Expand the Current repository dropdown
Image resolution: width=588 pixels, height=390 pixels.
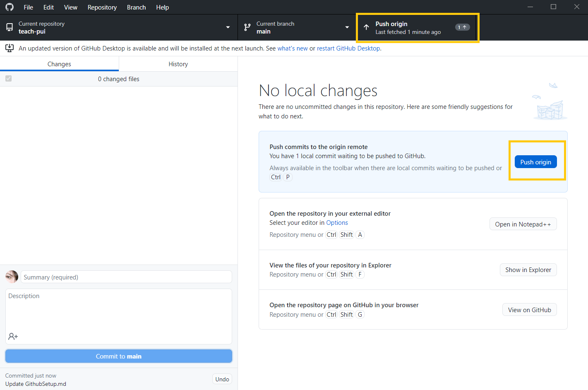pos(119,27)
